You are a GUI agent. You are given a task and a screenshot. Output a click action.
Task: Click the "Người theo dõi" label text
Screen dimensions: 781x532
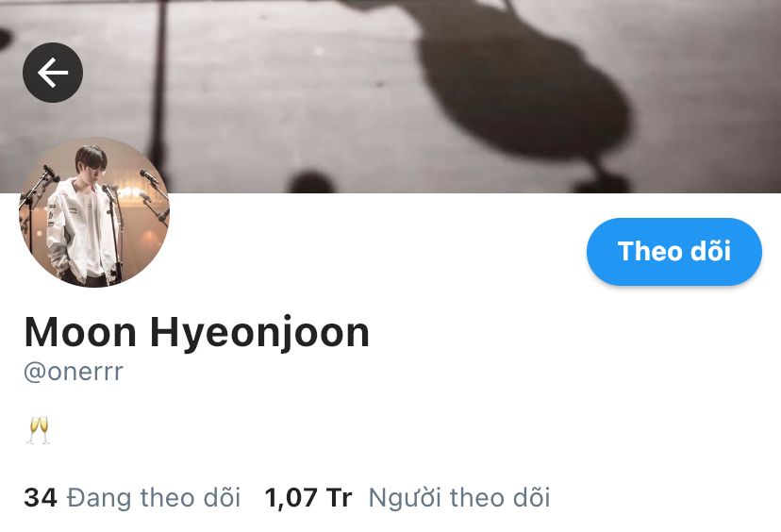point(459,497)
